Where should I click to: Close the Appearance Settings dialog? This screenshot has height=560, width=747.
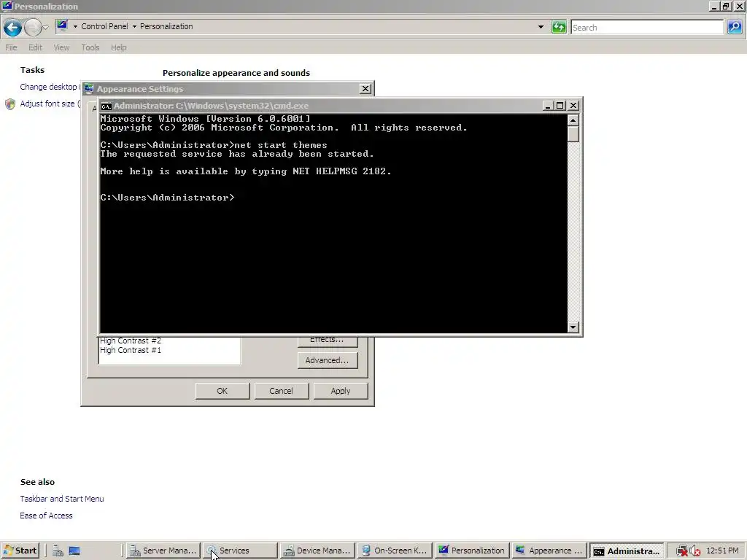365,88
